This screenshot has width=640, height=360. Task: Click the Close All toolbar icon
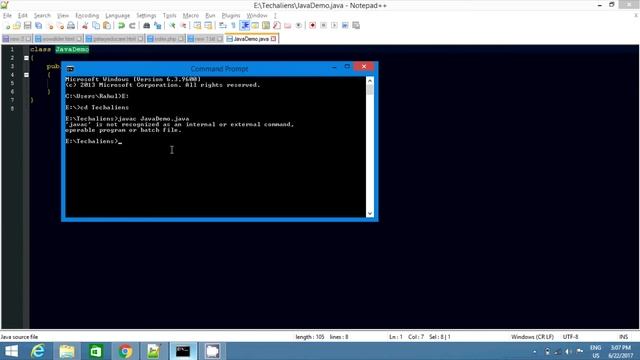60,26
